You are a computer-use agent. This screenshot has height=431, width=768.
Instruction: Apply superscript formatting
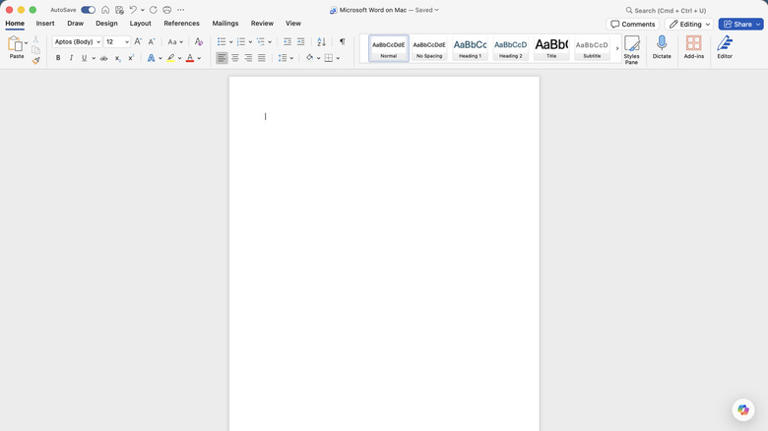click(x=131, y=58)
